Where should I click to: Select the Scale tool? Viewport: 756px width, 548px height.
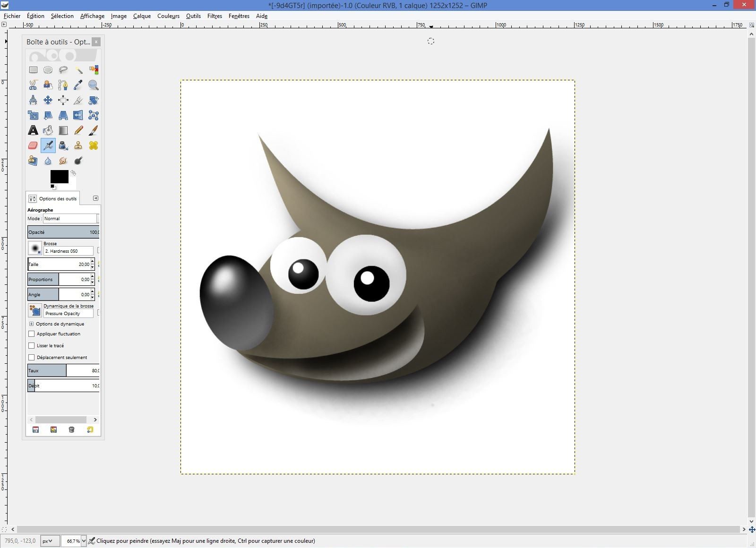tap(33, 115)
